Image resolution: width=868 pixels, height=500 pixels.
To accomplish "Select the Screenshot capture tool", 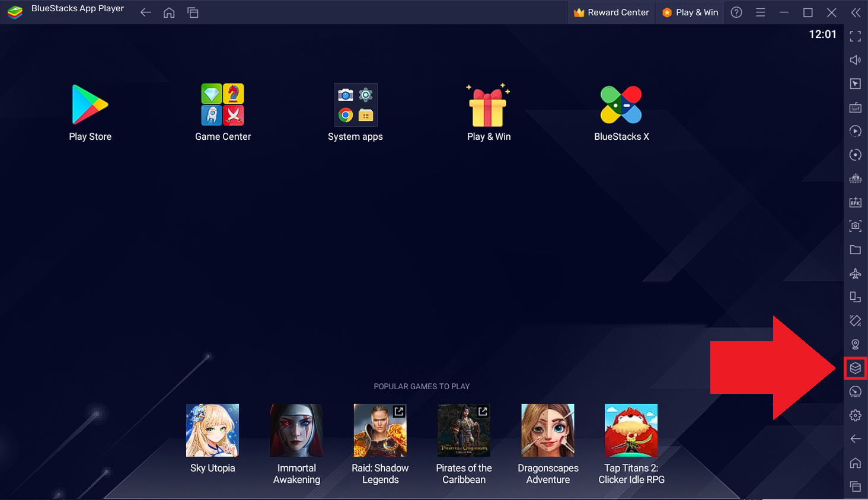I will [x=855, y=226].
